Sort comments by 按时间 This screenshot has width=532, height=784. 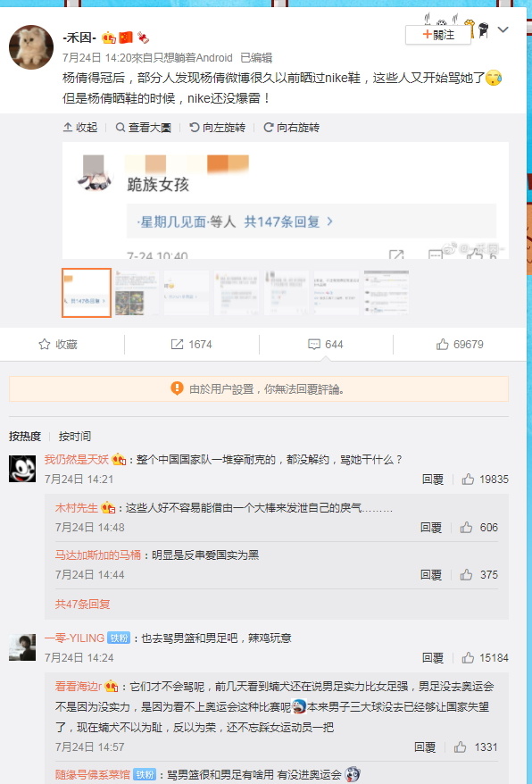pos(75,436)
